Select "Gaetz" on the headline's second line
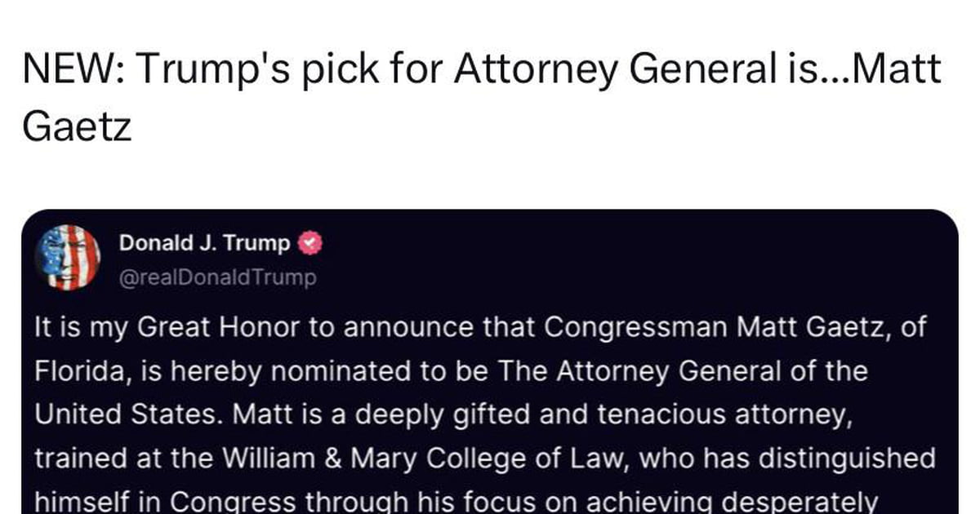 point(78,126)
